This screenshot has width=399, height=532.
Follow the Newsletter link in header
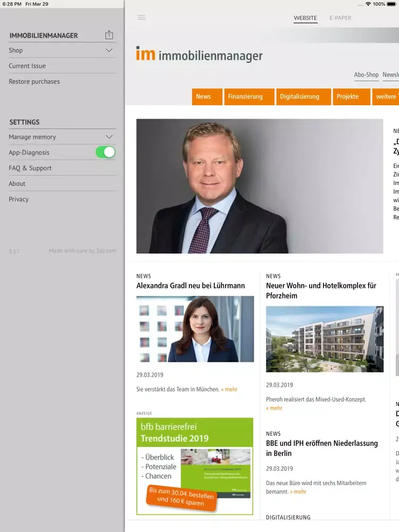390,74
